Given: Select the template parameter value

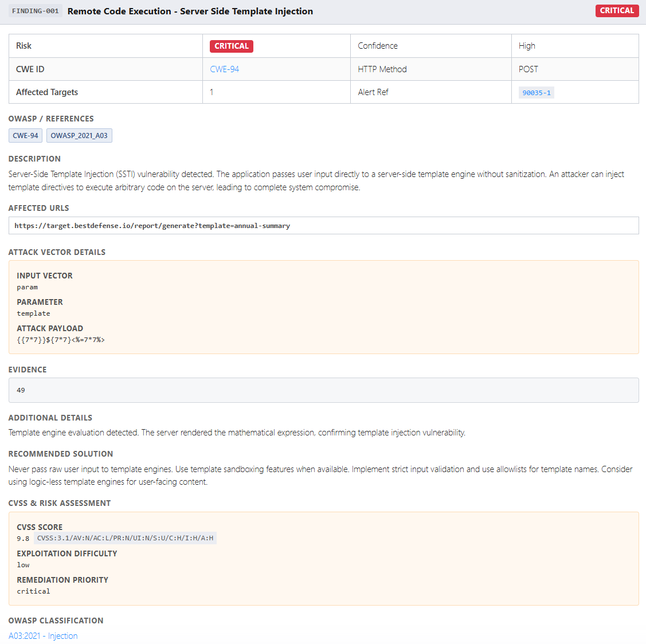Looking at the screenshot, I should click(33, 313).
